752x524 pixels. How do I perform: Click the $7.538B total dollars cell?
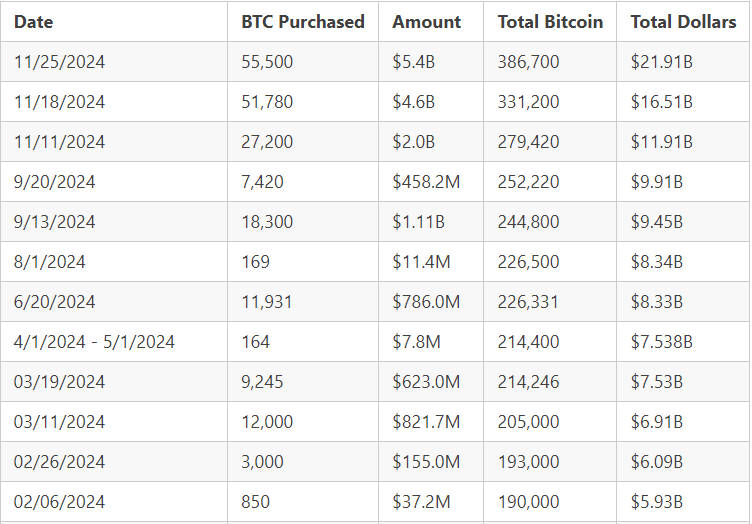(x=665, y=342)
